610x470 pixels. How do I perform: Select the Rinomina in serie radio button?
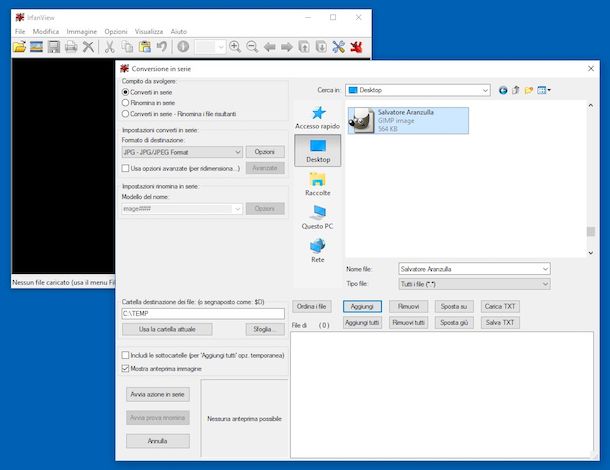click(x=125, y=103)
